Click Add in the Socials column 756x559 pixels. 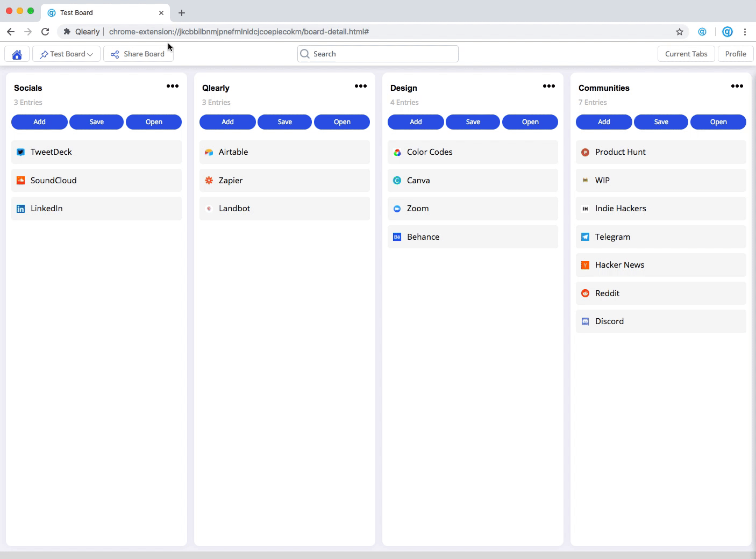point(39,122)
